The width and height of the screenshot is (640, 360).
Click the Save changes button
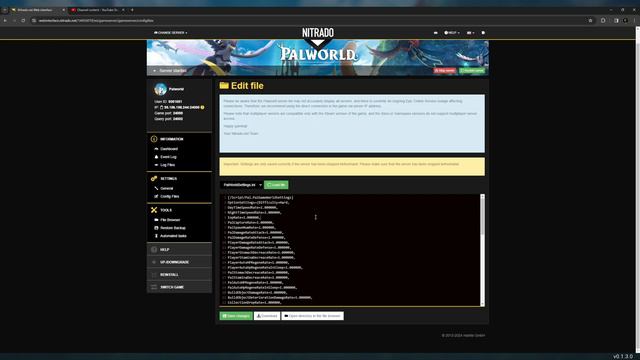pos(236,316)
